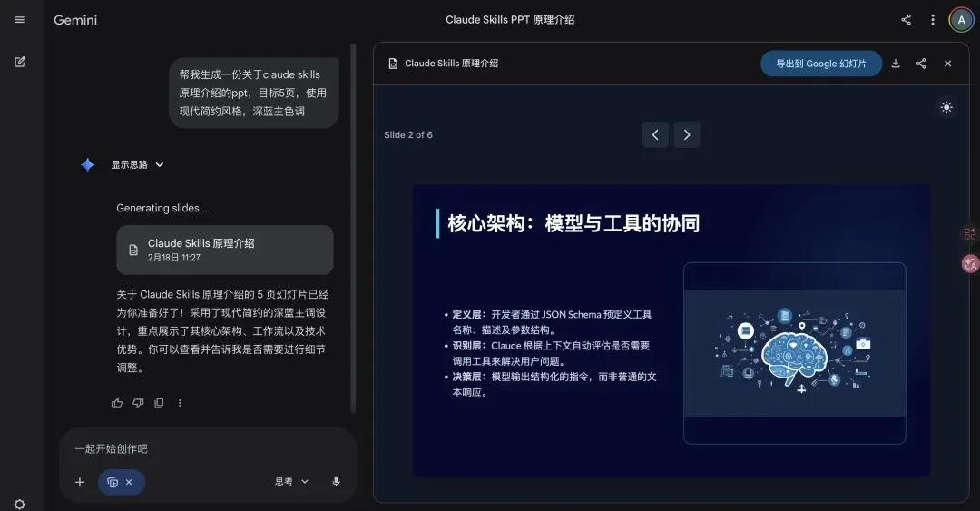Click 导出到 Google 幻灯片 button

820,64
